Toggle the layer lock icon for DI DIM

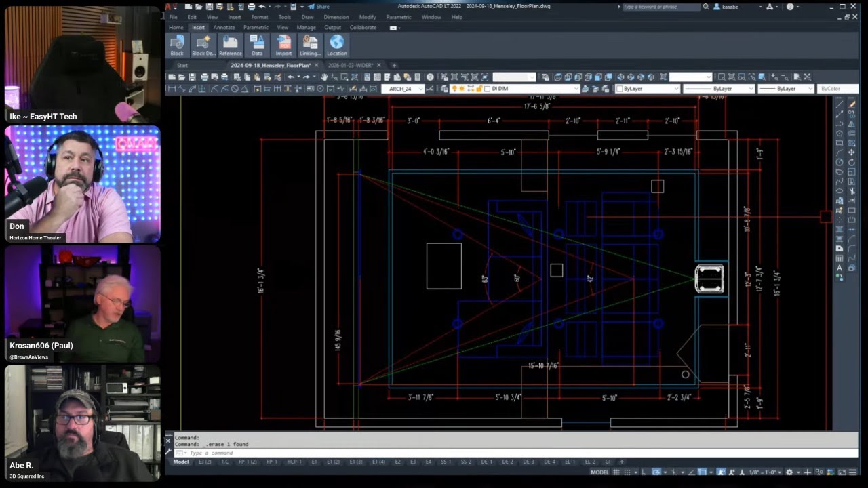coord(479,89)
